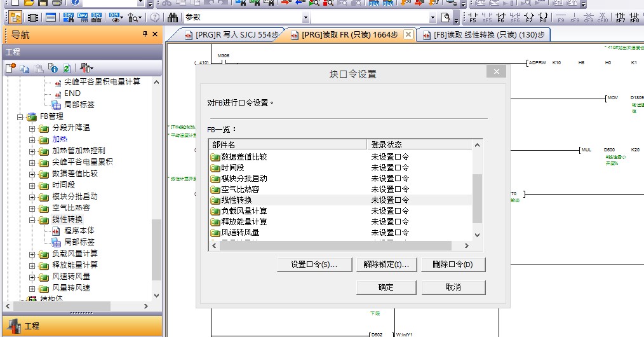Click the 解除锁定(I)... button

coord(386,265)
